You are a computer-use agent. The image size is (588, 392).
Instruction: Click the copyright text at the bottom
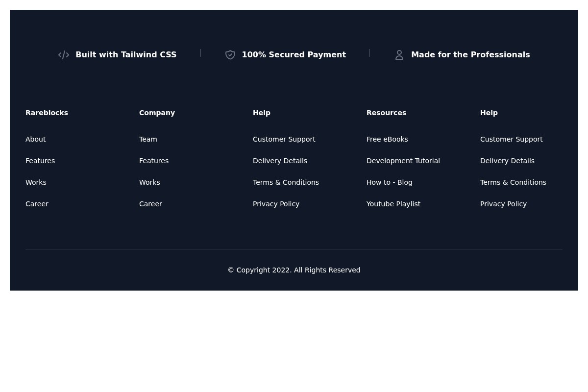294,270
